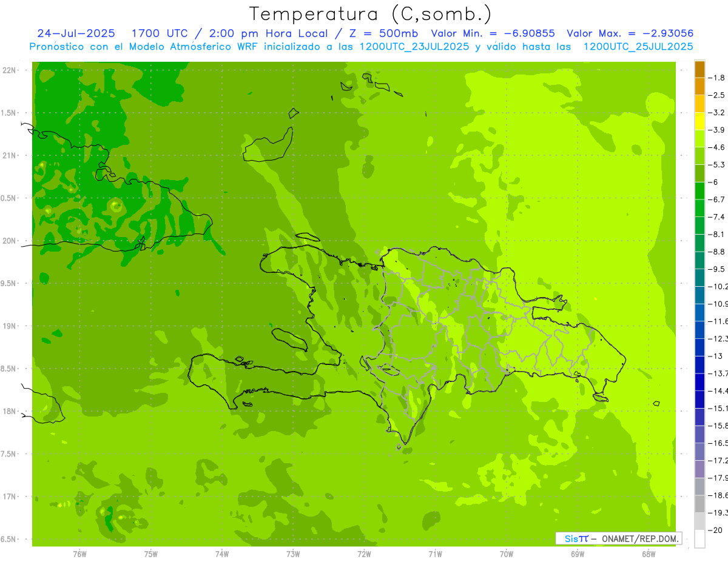Pick the yellow-green swatch between -3.9 and -4.6
Screen dimensions: 728x562
[699, 139]
